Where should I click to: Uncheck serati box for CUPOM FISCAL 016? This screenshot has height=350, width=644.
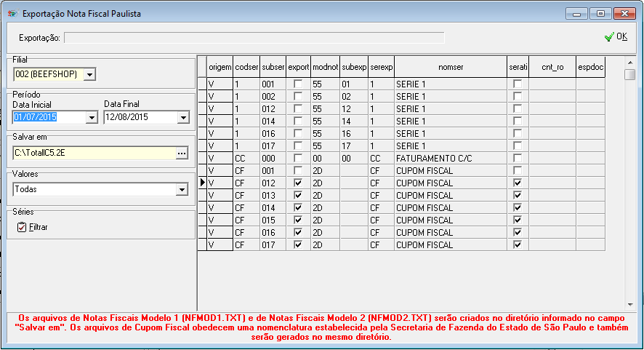(x=518, y=232)
